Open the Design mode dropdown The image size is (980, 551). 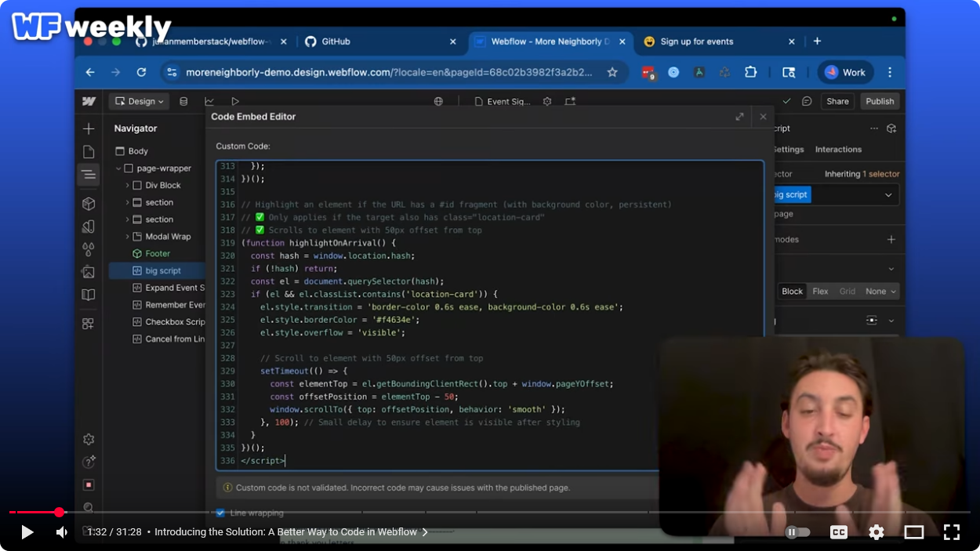(x=140, y=101)
